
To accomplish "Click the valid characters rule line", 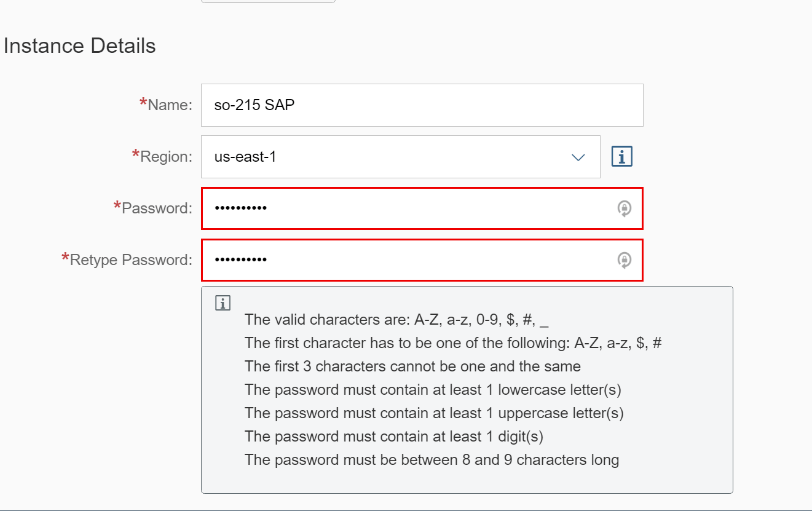I will [396, 320].
